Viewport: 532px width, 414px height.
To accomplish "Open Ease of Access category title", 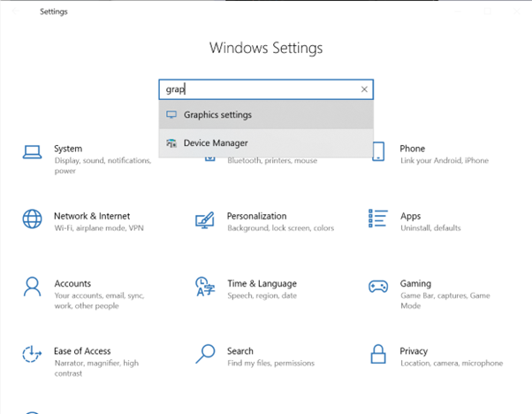I will (x=82, y=351).
